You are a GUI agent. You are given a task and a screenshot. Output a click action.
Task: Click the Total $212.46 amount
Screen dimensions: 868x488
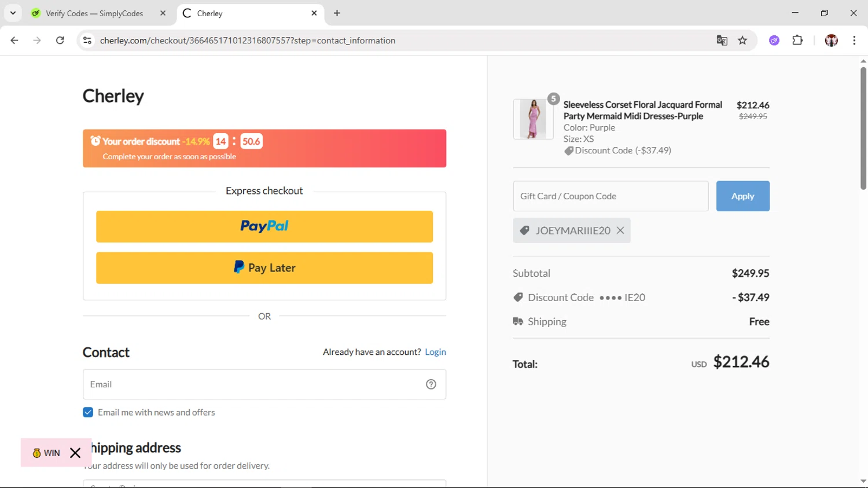pos(741,362)
